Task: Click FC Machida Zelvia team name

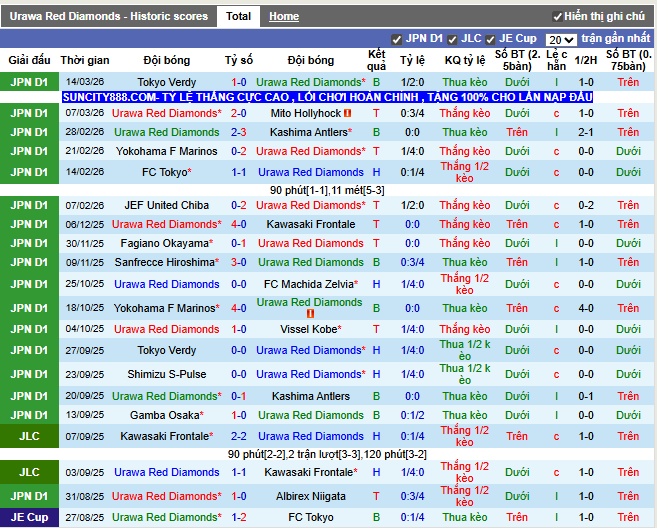Action: click(x=309, y=284)
